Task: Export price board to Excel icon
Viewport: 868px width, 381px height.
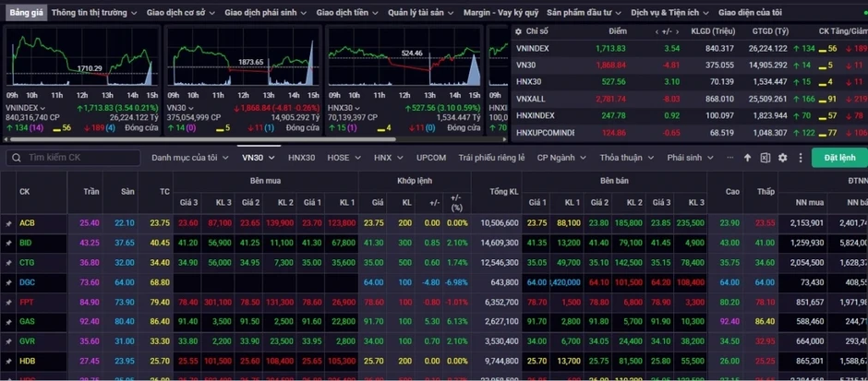Action: pyautogui.click(x=765, y=158)
